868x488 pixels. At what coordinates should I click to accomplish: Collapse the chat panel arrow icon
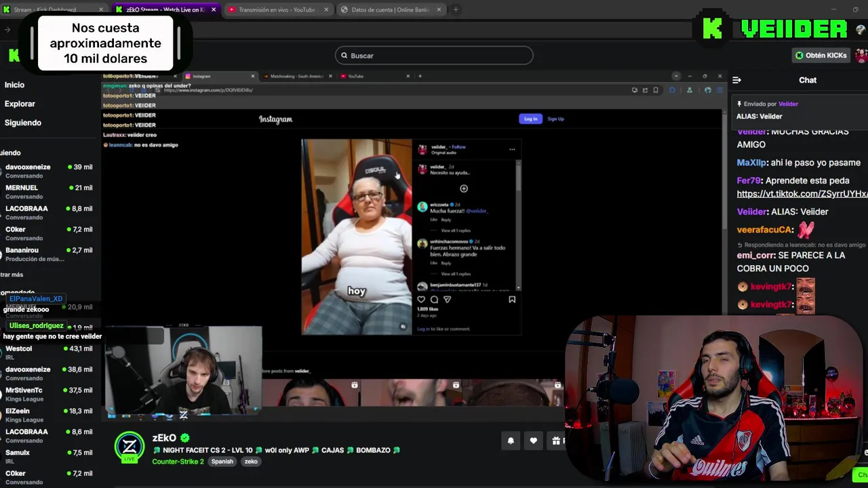pos(736,80)
